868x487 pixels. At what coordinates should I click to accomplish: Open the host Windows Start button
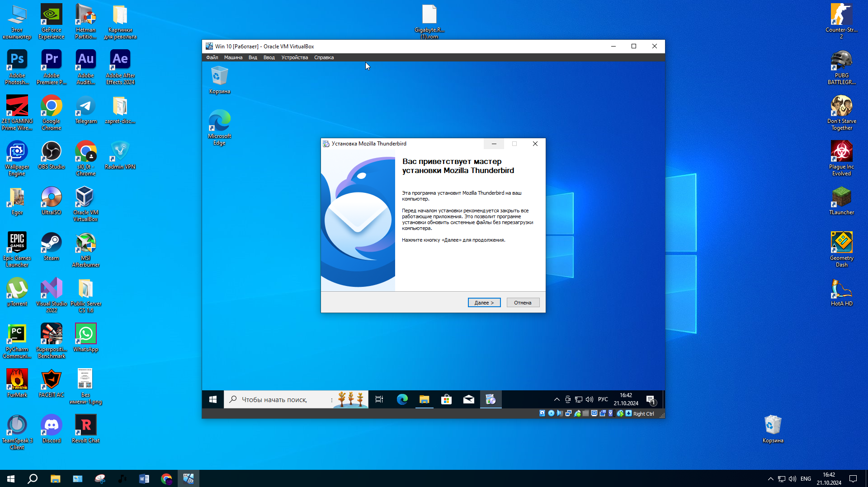point(11,478)
